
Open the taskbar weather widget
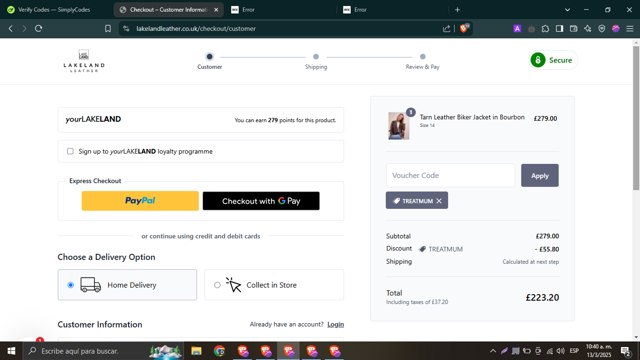(165, 351)
